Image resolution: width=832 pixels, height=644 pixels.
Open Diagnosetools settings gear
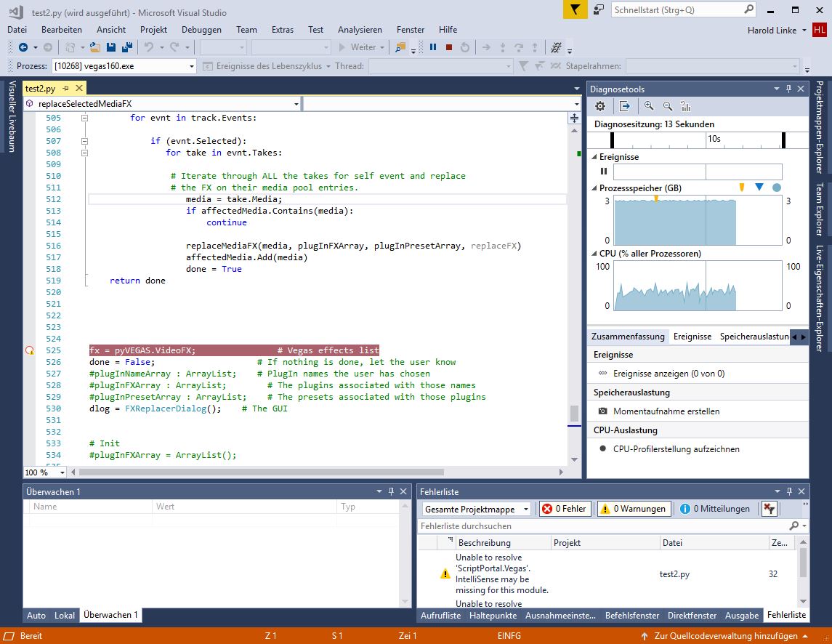click(x=600, y=106)
